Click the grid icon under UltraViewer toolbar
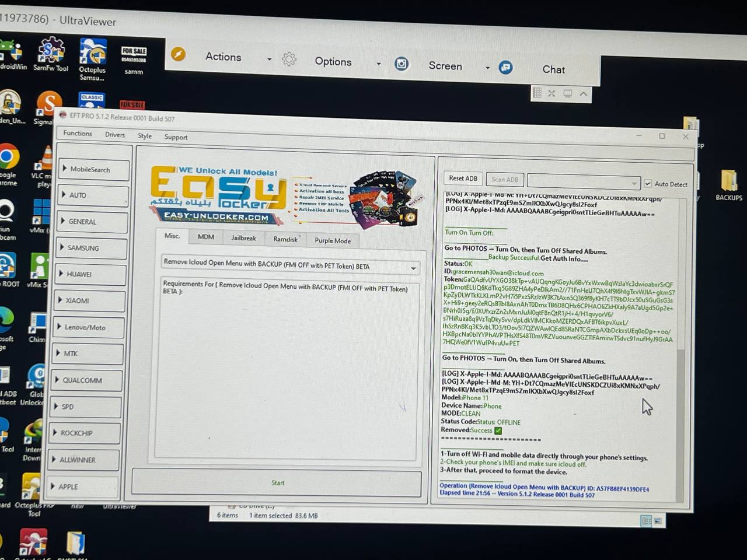 click(537, 93)
